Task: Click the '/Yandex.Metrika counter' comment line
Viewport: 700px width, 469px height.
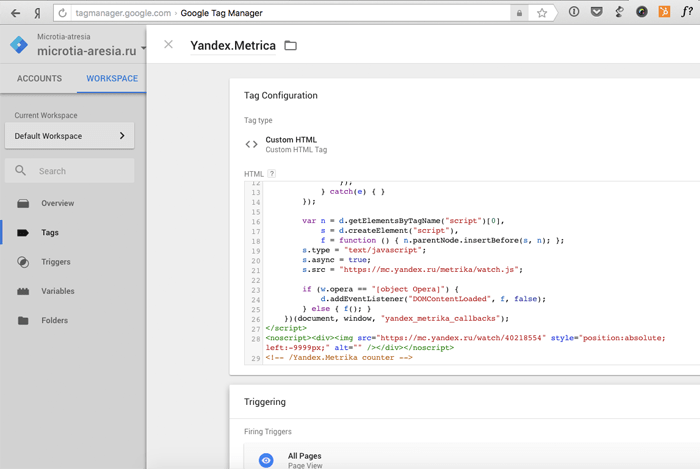Action: coord(339,357)
